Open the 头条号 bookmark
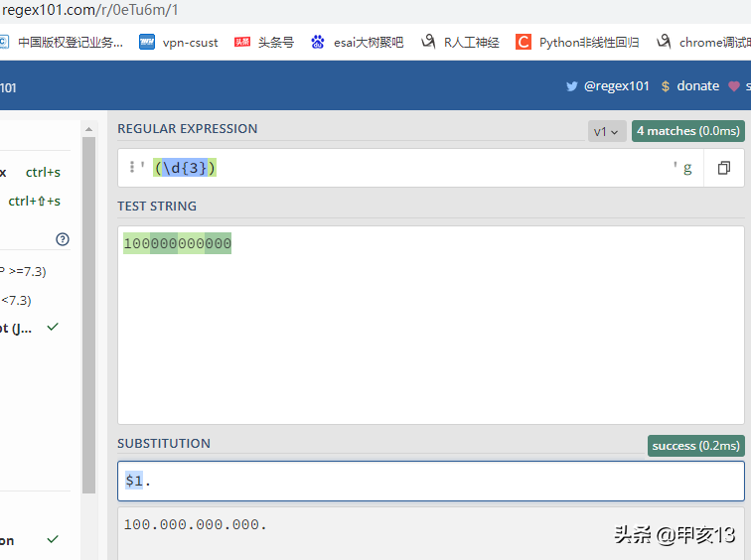The image size is (751, 560). [x=264, y=42]
